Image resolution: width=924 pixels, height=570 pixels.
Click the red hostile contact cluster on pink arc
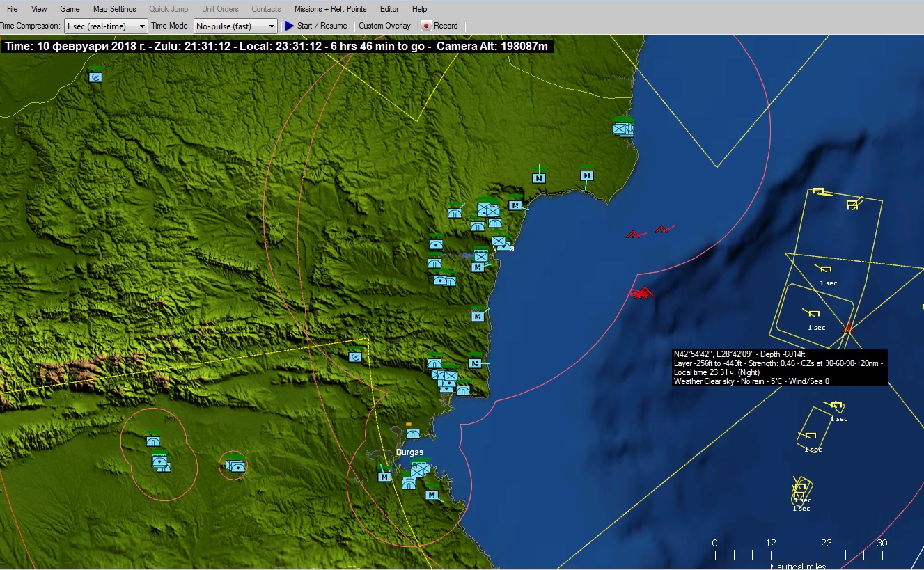pos(641,294)
